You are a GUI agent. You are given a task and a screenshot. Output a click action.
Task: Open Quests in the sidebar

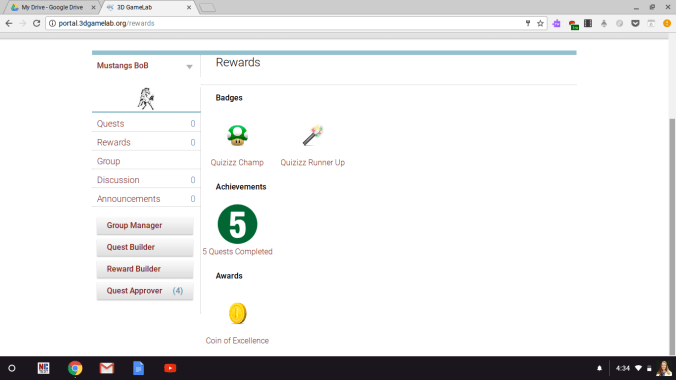(x=146, y=123)
